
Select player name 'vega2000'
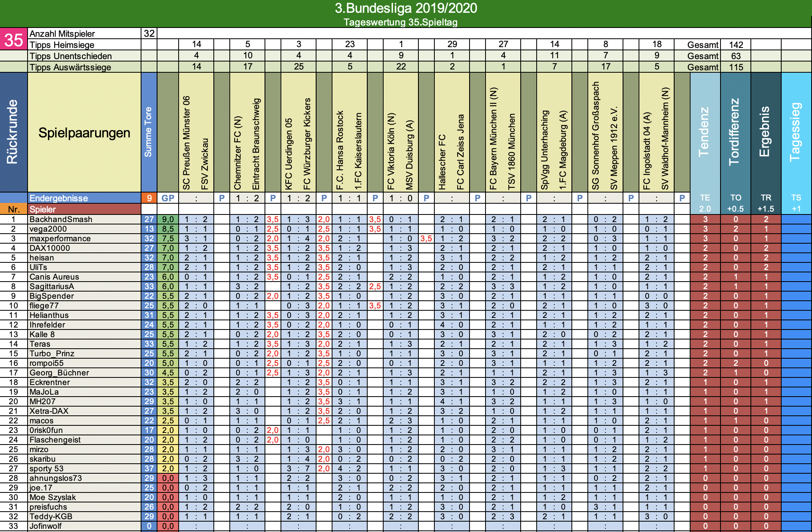(48, 229)
